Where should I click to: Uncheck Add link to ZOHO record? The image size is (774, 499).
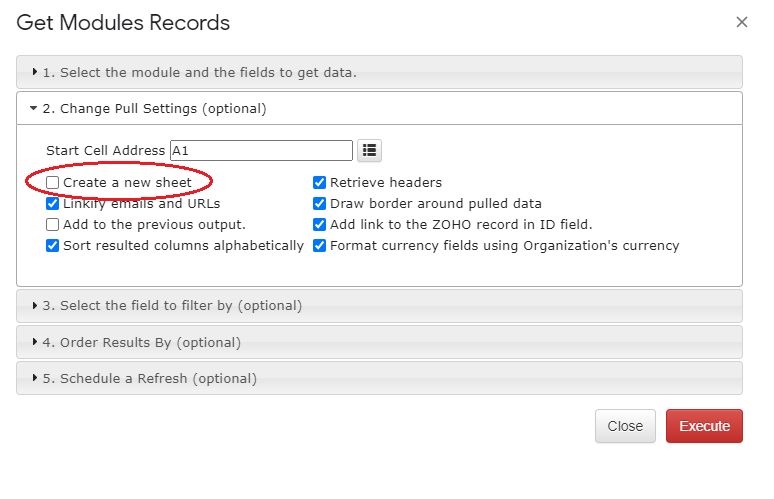(x=319, y=225)
